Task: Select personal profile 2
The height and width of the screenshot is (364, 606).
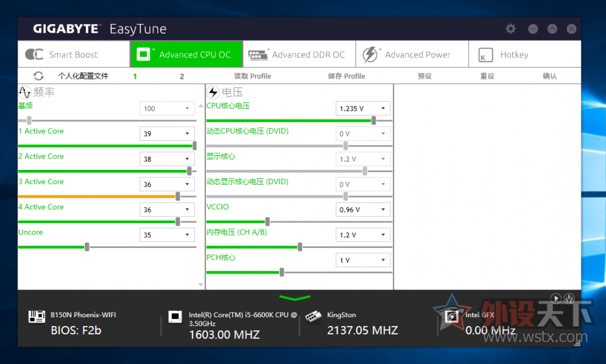Action: pyautogui.click(x=182, y=76)
